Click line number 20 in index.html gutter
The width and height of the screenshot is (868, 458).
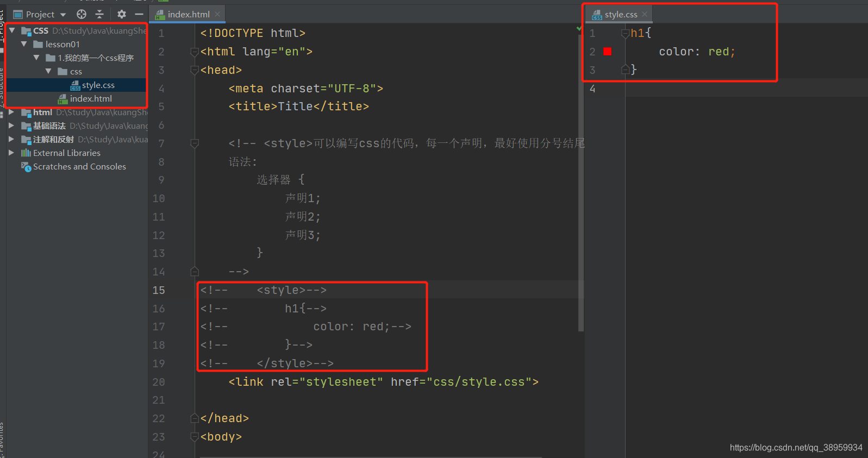(159, 382)
